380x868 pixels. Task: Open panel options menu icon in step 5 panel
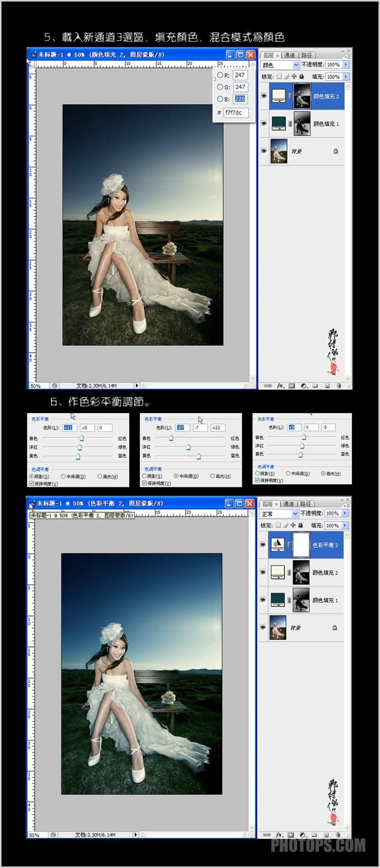point(346,57)
